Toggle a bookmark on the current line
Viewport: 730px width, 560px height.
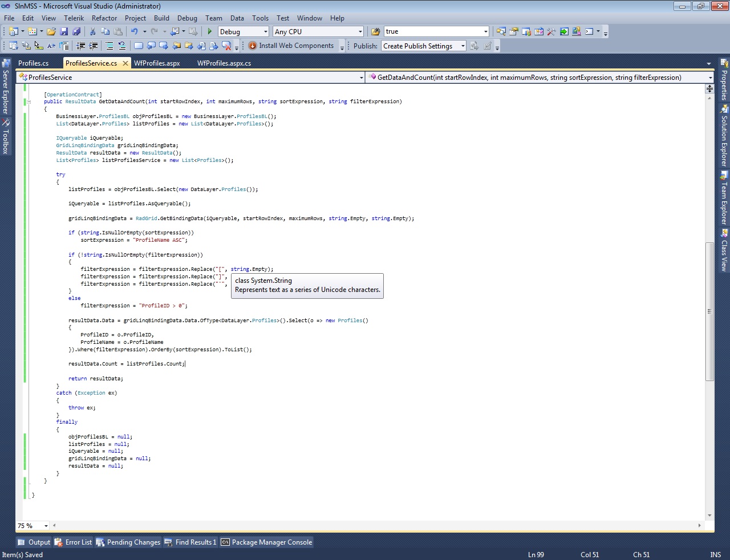[x=139, y=46]
